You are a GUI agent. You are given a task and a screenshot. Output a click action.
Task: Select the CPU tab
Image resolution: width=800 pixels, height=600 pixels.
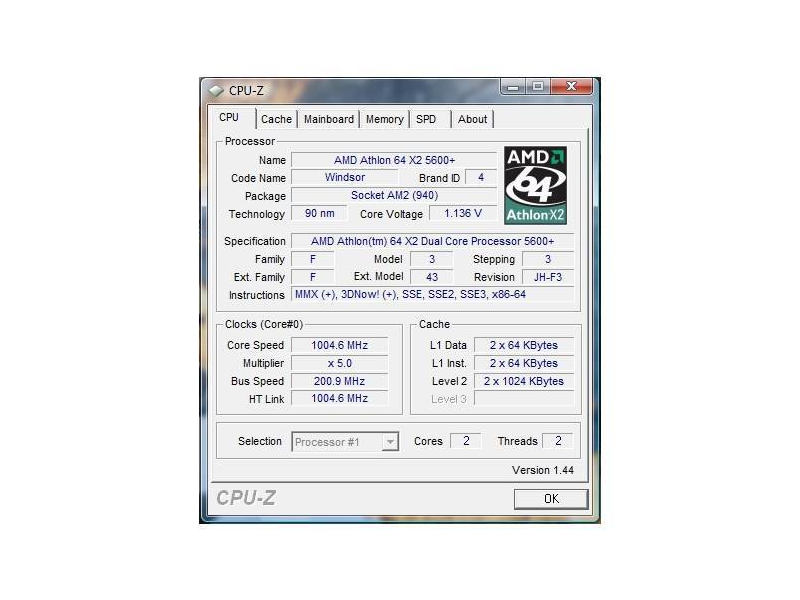[x=229, y=117]
